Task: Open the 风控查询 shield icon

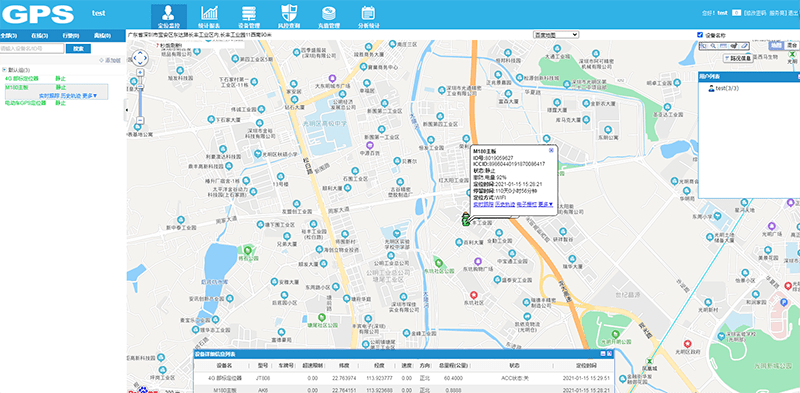Action: (x=289, y=13)
